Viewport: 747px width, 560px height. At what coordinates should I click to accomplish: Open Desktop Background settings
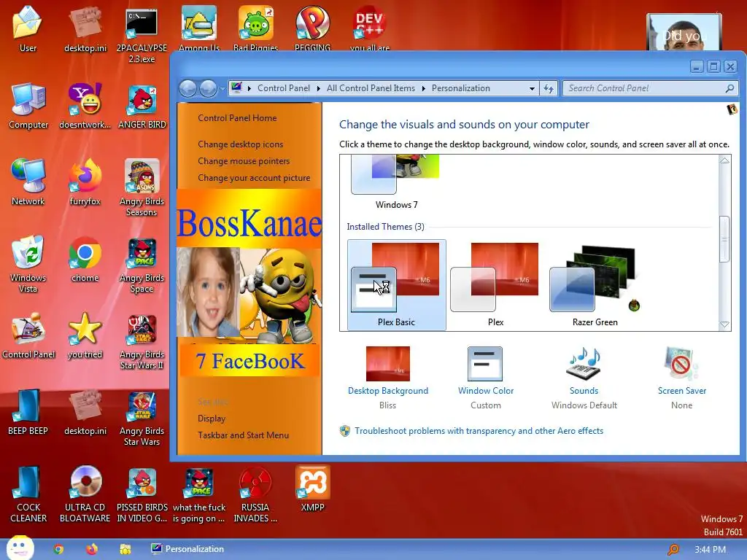click(x=388, y=378)
